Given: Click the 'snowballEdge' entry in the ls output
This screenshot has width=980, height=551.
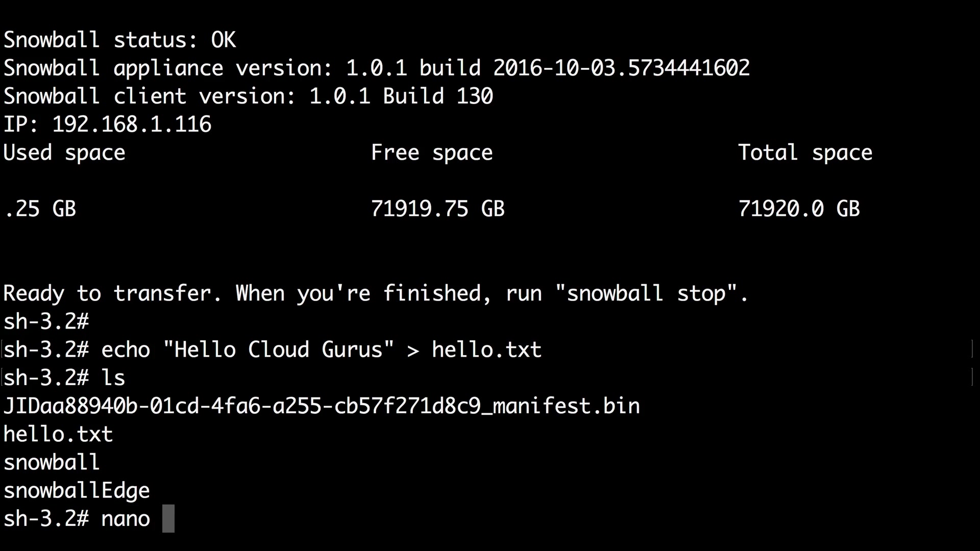Looking at the screenshot, I should 77,491.
